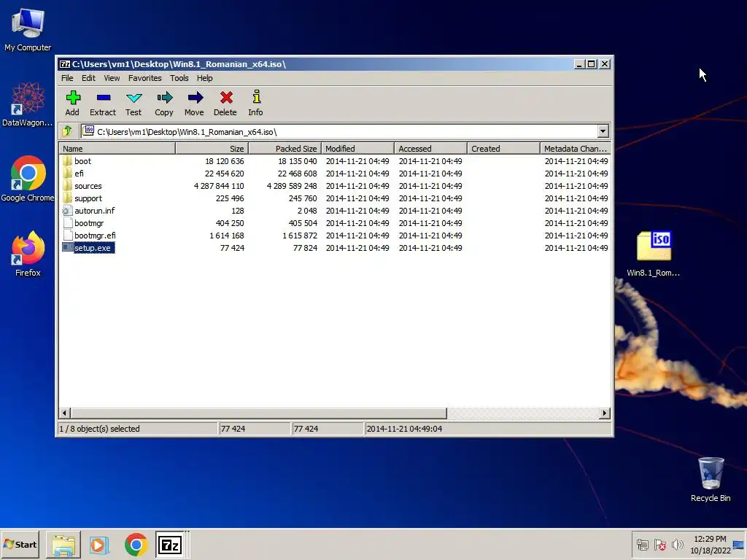Click the network tray icon
Image resolution: width=747 pixels, height=560 pixels.
(642, 544)
